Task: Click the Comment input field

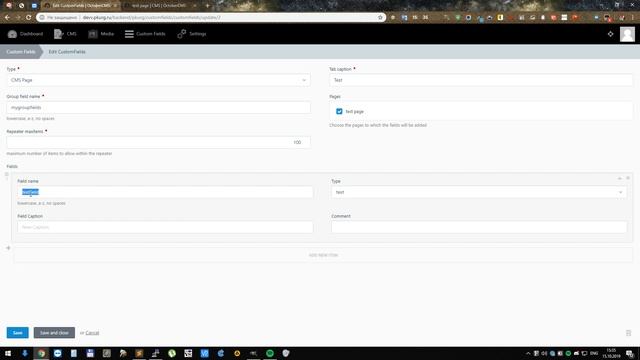Action: point(479,227)
